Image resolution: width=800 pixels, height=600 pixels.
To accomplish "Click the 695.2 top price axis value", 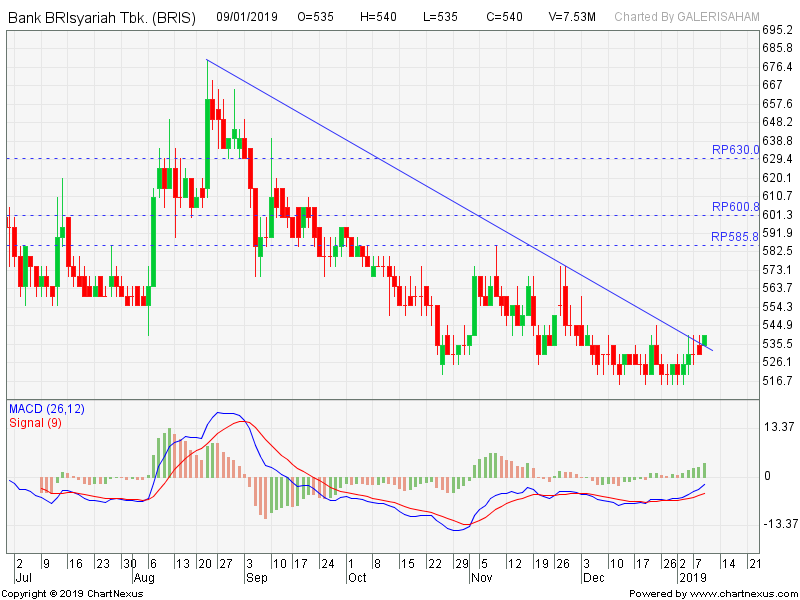I will click(x=777, y=30).
